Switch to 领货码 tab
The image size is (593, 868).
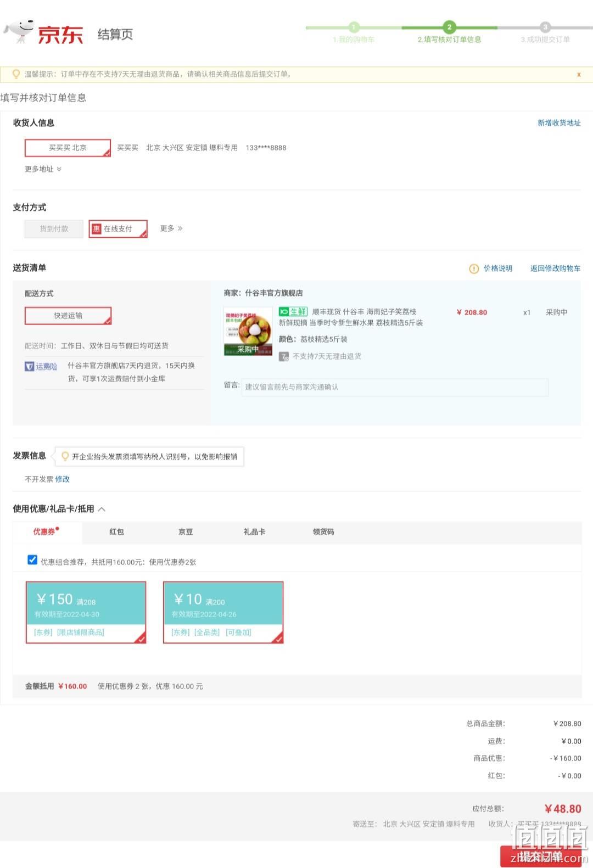[x=323, y=532]
